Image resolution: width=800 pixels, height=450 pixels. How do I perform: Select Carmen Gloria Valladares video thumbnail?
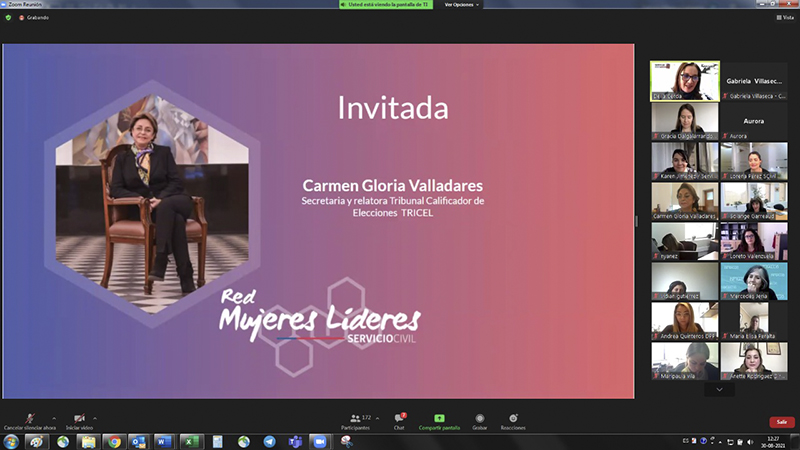(x=685, y=201)
